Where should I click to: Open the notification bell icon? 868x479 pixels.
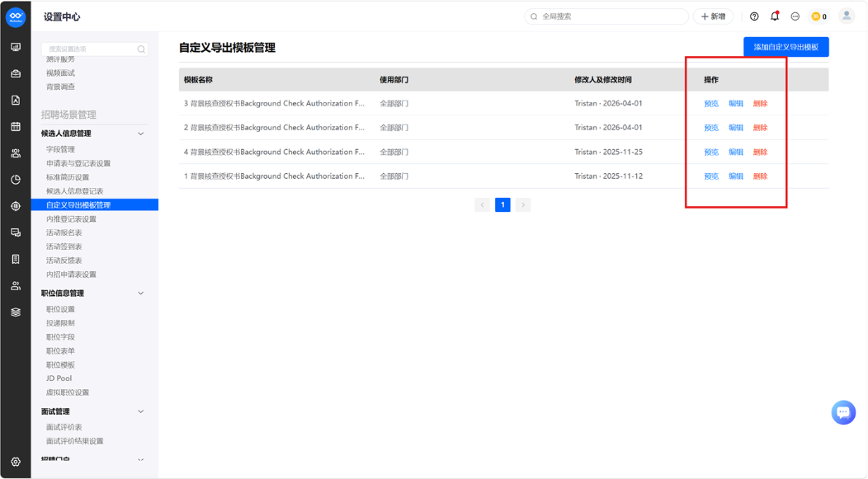pyautogui.click(x=775, y=16)
